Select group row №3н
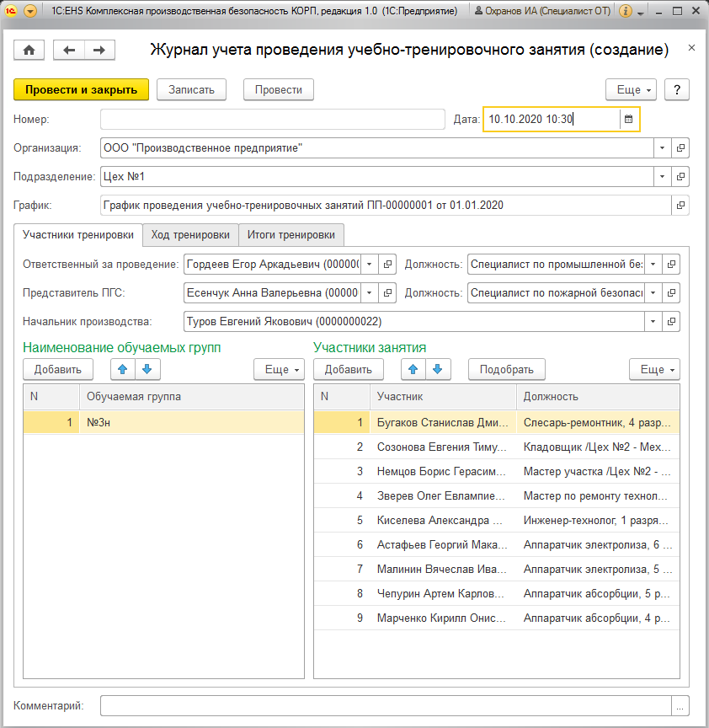Viewport: 709px width, 728px height. coord(164,422)
